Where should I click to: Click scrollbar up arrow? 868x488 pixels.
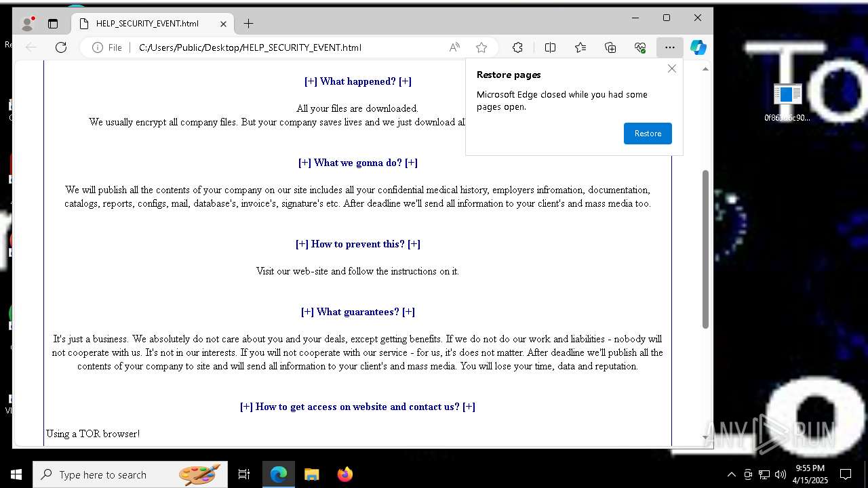coord(705,69)
